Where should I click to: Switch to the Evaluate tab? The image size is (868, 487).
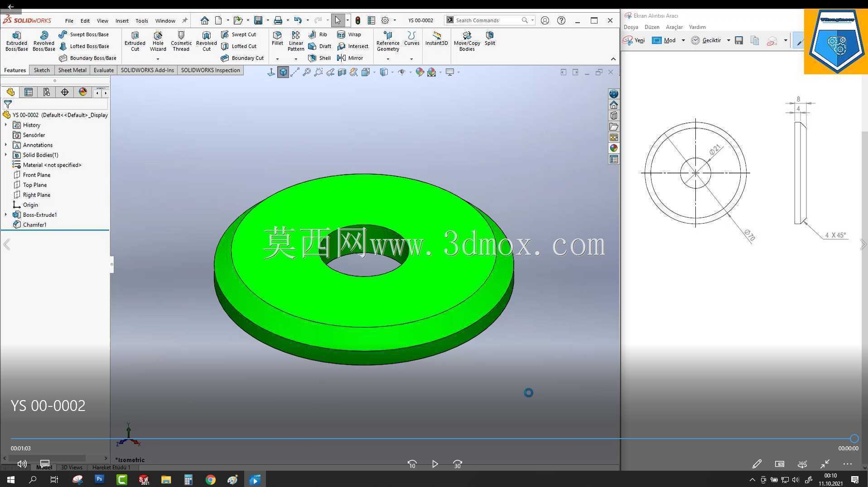click(x=104, y=70)
